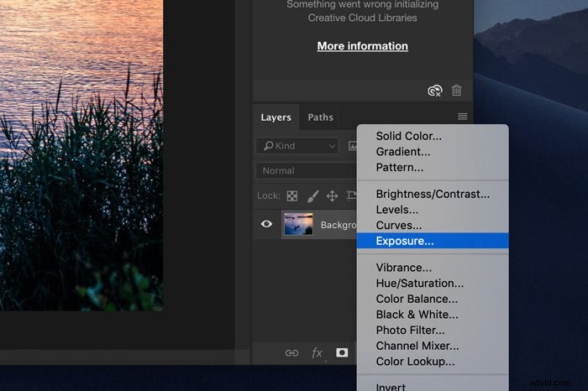
Task: Select Black & White adjustment
Action: (x=433, y=315)
